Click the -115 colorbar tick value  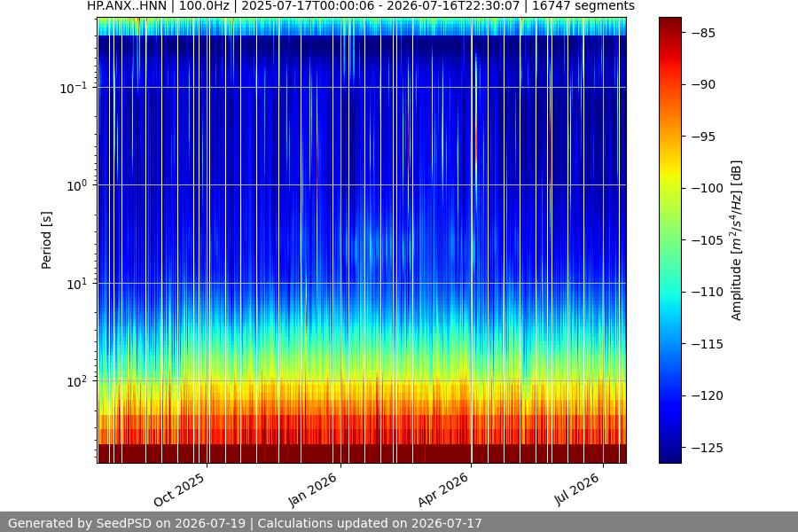[x=708, y=344]
